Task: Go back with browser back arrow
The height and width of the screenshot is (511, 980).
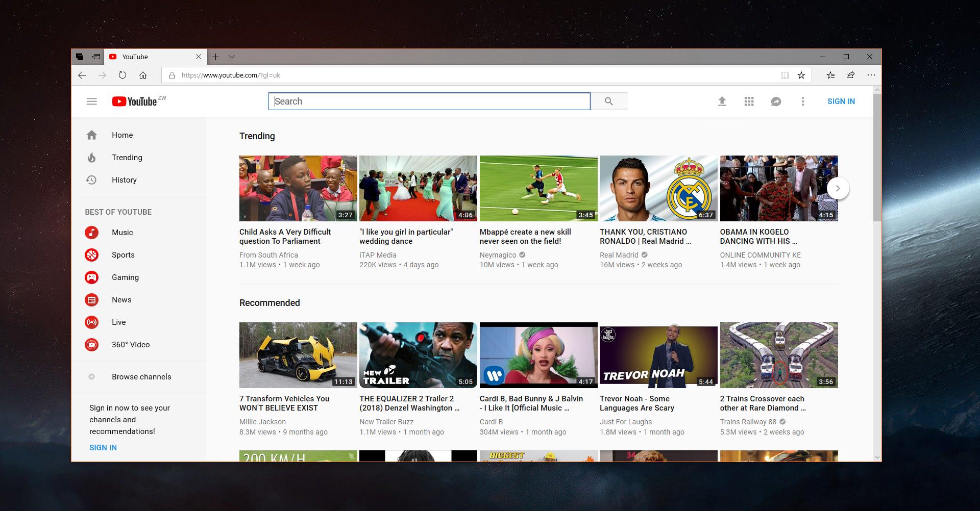Action: tap(82, 75)
